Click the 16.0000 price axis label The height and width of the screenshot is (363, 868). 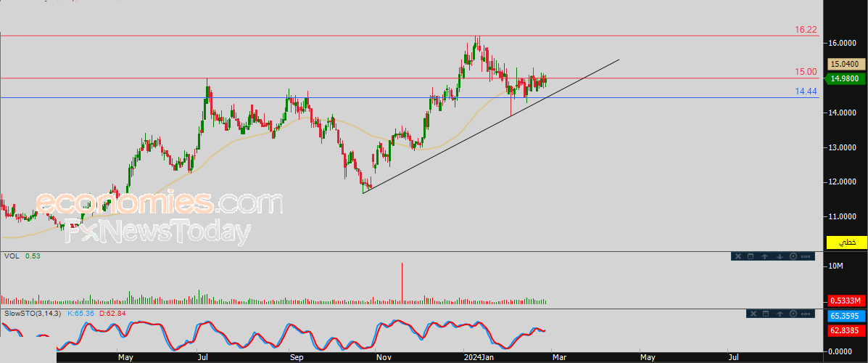(843, 44)
